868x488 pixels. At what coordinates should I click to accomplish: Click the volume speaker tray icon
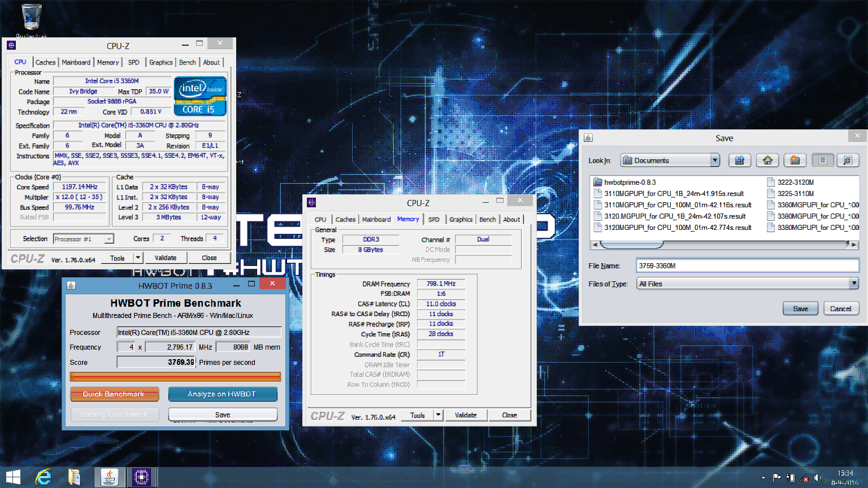[817, 478]
